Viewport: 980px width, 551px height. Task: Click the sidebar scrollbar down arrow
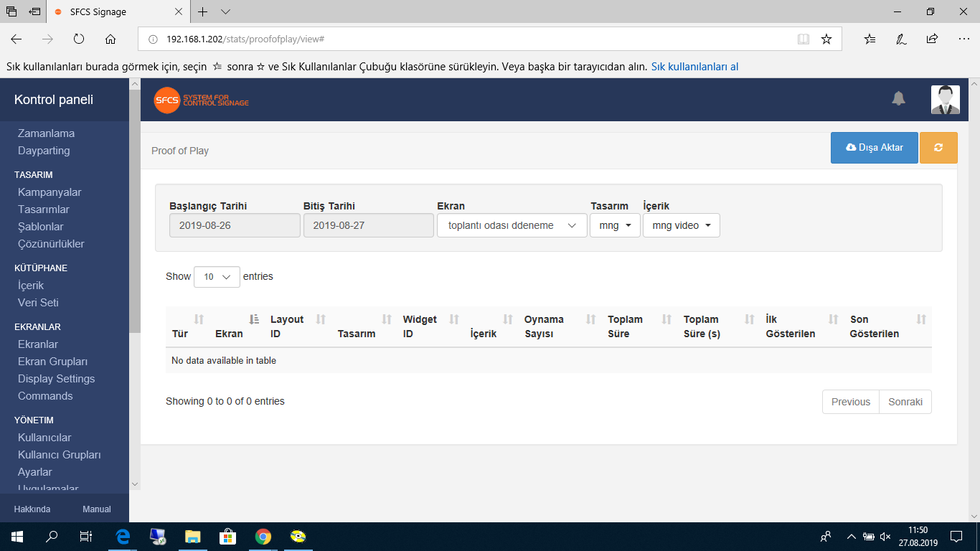[x=135, y=485]
